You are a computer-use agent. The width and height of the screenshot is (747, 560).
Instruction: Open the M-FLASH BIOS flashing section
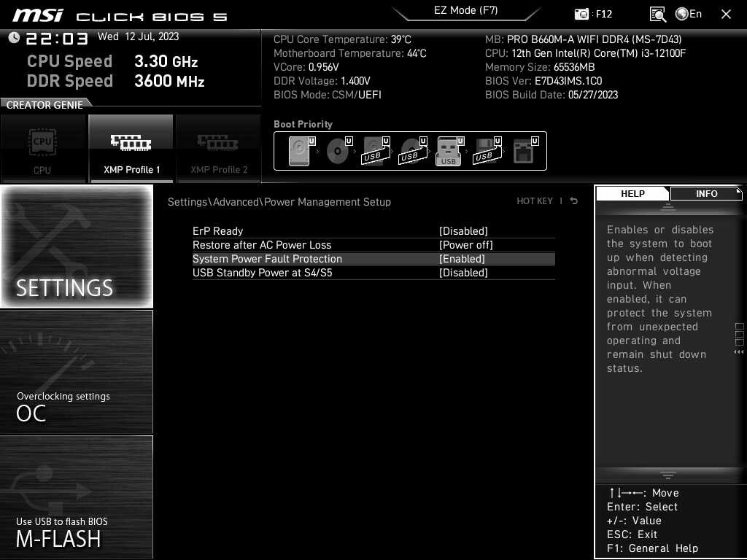click(77, 497)
